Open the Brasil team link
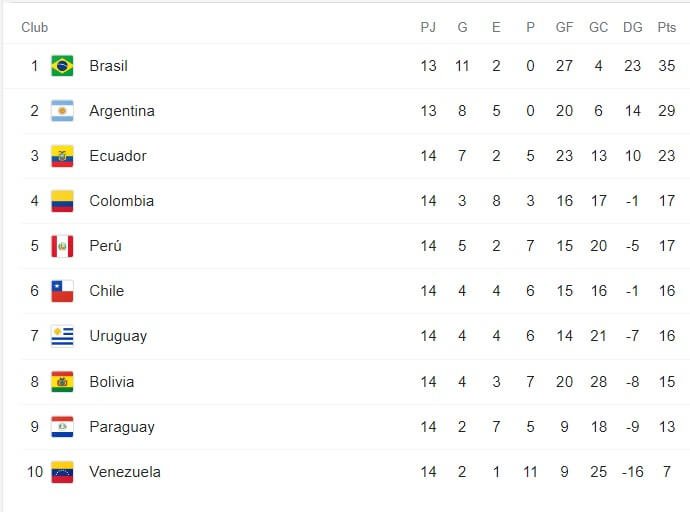 108,66
